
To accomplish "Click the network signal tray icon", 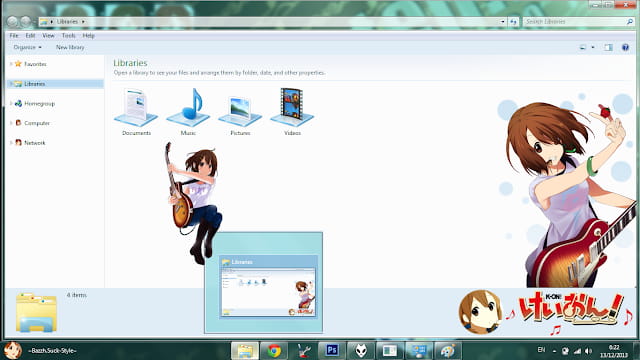I will [x=577, y=351].
